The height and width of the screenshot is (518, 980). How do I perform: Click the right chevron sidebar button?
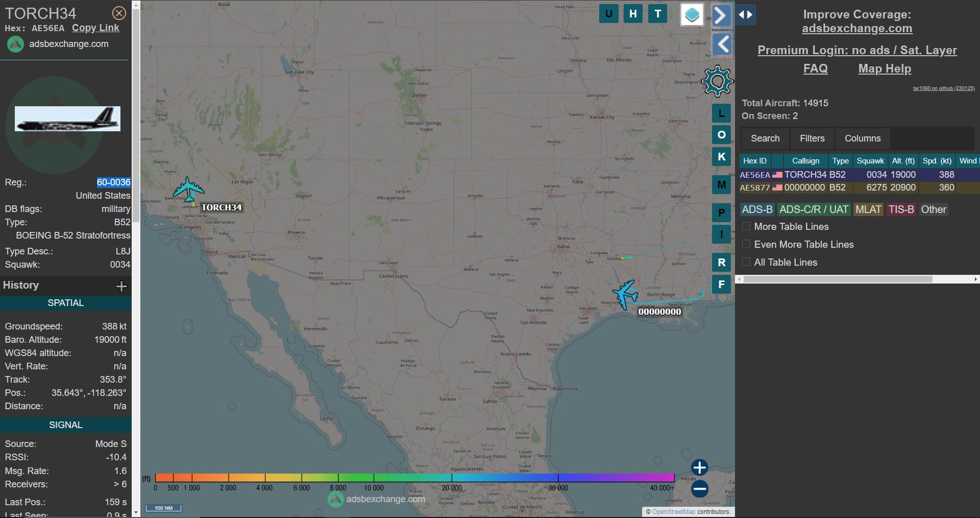721,15
